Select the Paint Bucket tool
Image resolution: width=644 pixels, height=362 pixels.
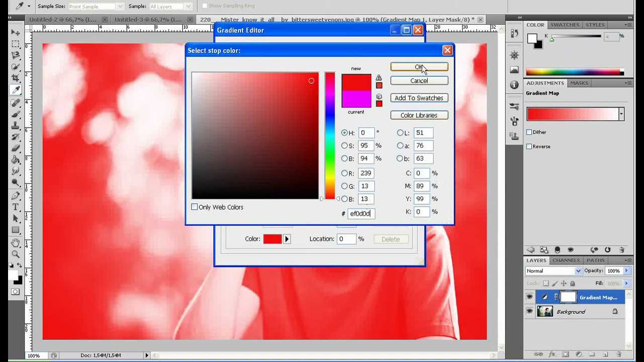coord(16,160)
